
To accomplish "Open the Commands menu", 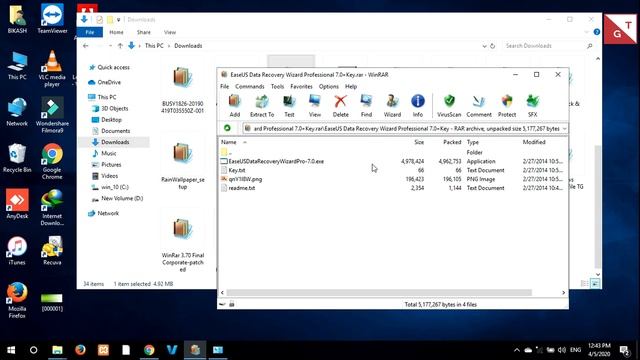I will (x=250, y=87).
